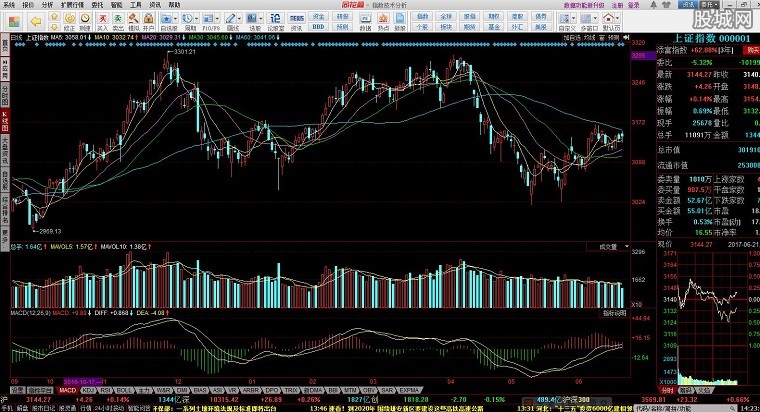
Task: Open the 工具 menu
Action: [x=136, y=5]
